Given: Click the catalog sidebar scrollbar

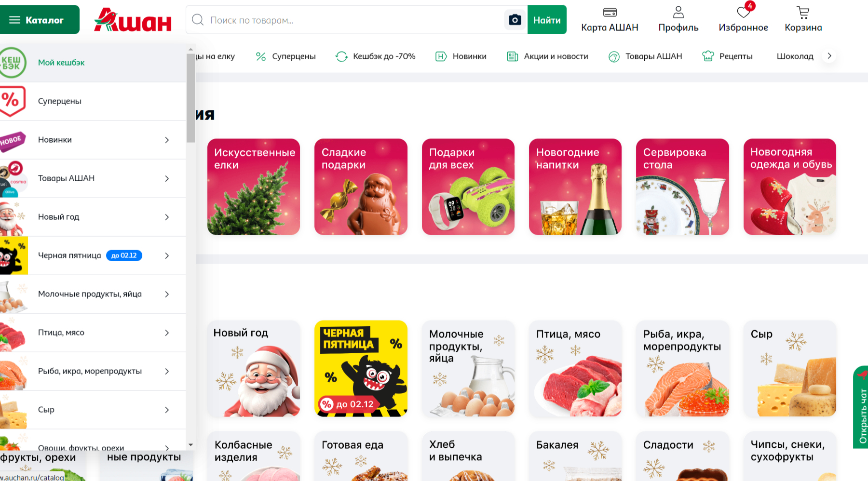Looking at the screenshot, I should [x=190, y=98].
